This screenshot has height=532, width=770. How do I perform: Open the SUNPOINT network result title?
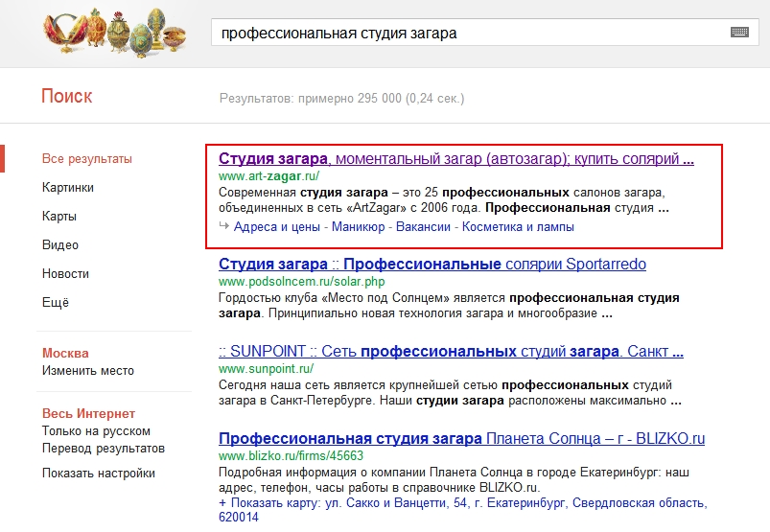(x=451, y=352)
